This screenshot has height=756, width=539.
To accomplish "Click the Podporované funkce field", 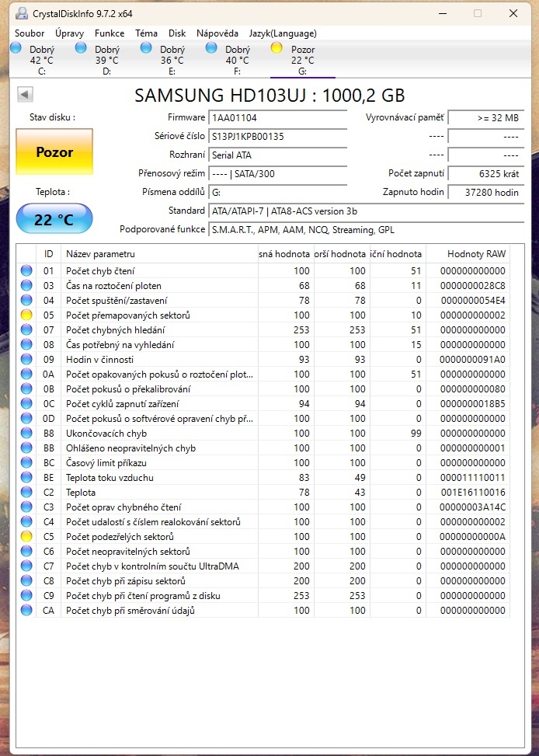I will 367,230.
